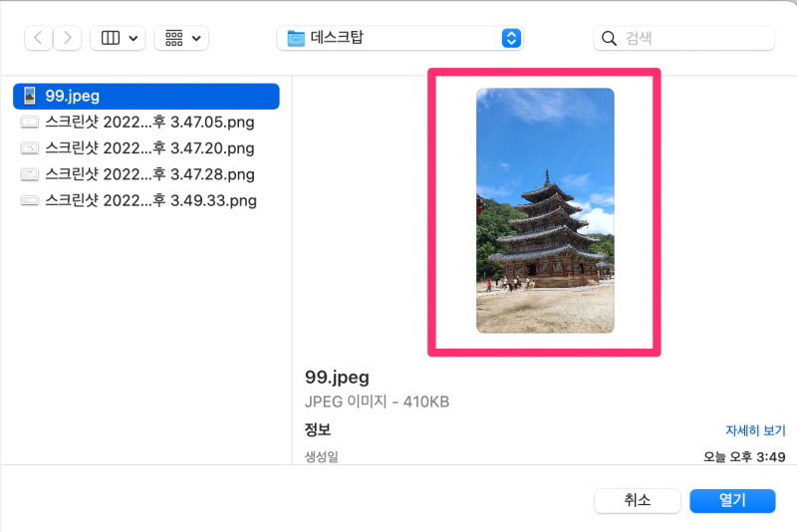Click icon of the 3.47.28.png screenshot
This screenshot has width=797, height=532.
[30, 174]
